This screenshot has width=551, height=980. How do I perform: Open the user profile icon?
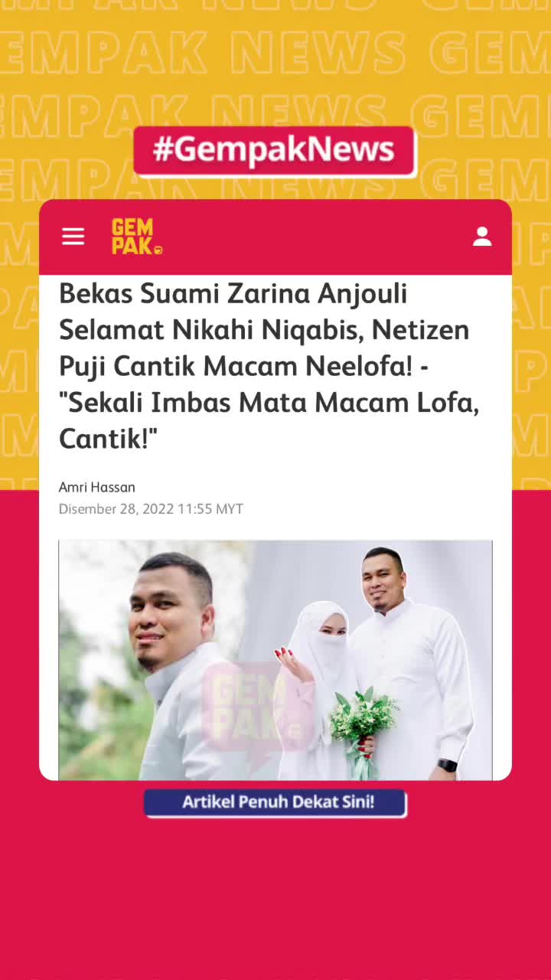482,237
